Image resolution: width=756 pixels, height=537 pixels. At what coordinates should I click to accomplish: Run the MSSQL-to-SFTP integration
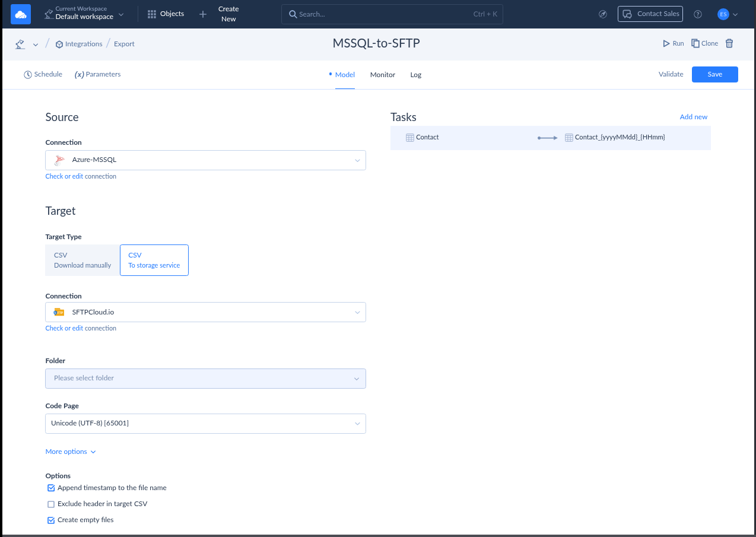coord(672,43)
